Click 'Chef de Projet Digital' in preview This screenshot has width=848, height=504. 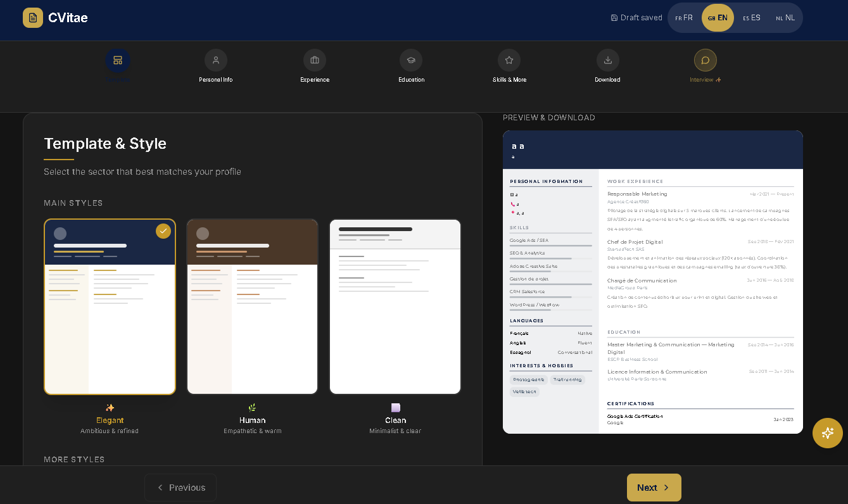click(x=635, y=242)
